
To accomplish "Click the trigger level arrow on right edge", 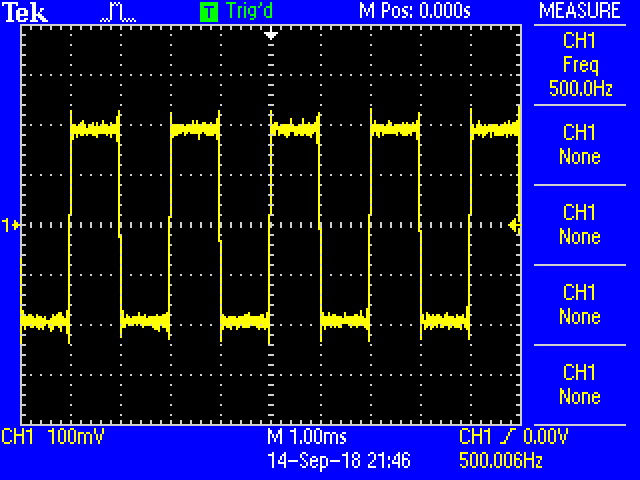I will 514,226.
